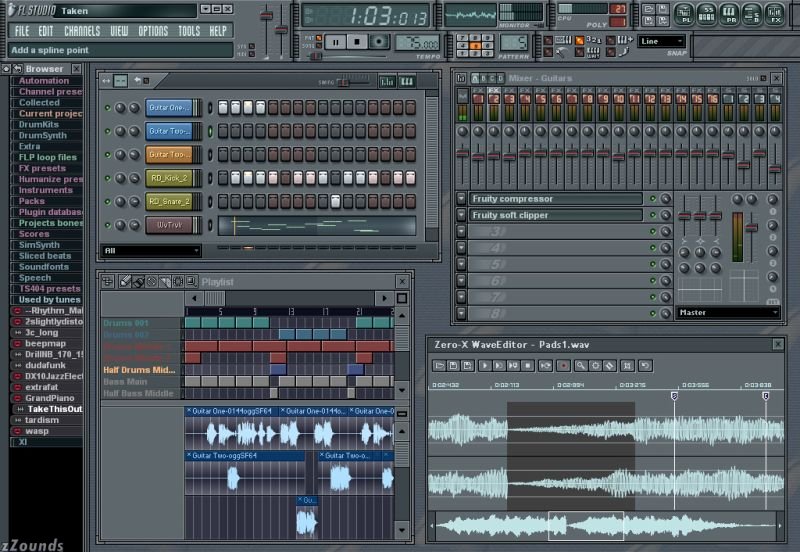800x552 pixels.
Task: Open the EDIT menu
Action: (x=46, y=31)
